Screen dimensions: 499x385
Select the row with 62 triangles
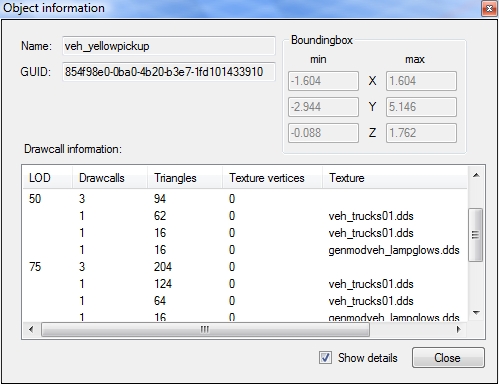(x=245, y=216)
